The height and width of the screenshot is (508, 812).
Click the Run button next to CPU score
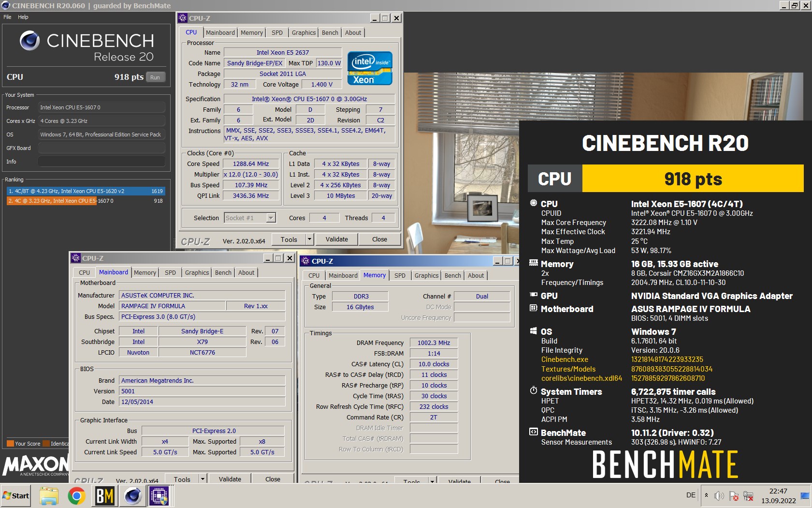point(155,77)
